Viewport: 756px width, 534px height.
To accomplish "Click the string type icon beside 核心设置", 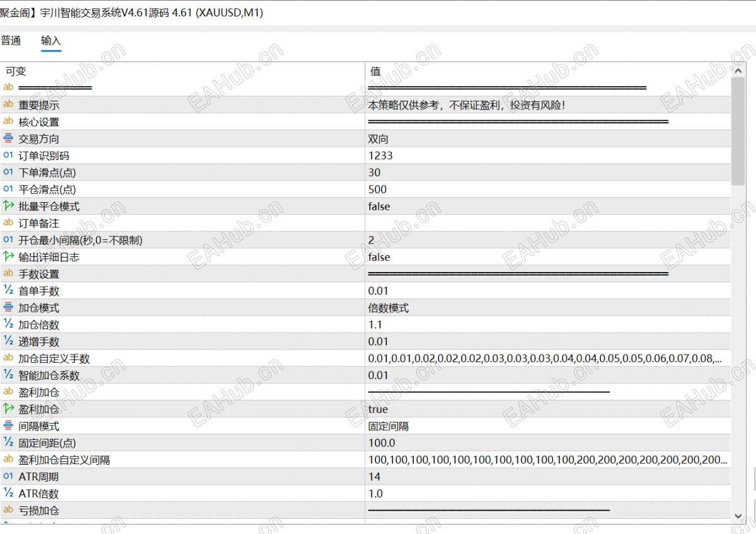I will pos(8,122).
